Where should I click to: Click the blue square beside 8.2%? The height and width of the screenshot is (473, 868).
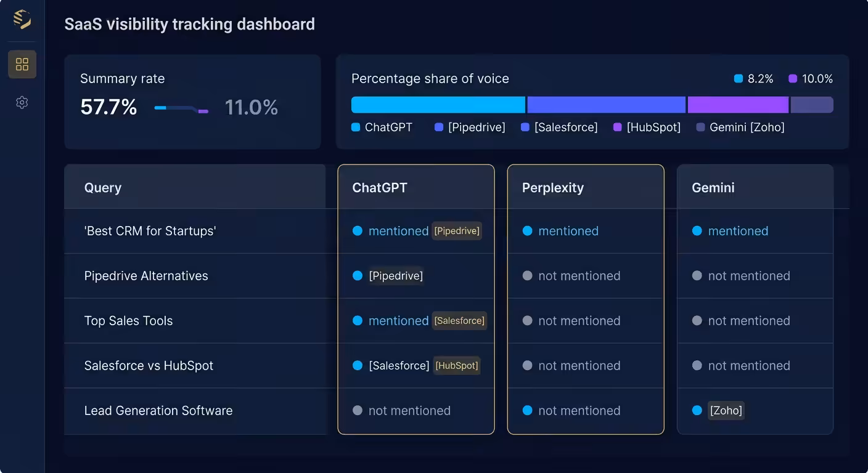click(x=739, y=79)
